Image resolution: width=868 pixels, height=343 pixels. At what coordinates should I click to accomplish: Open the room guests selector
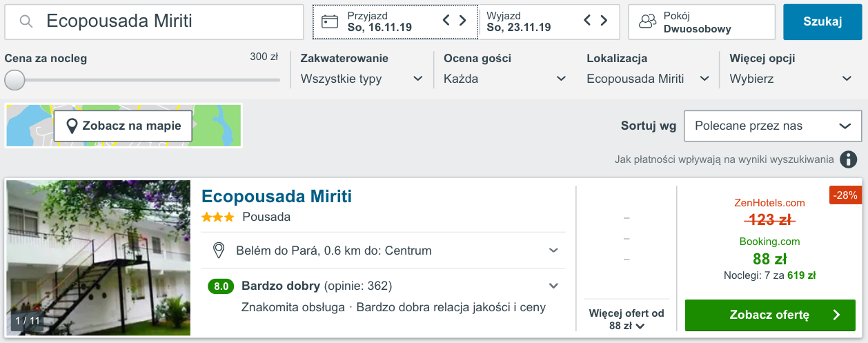[701, 22]
